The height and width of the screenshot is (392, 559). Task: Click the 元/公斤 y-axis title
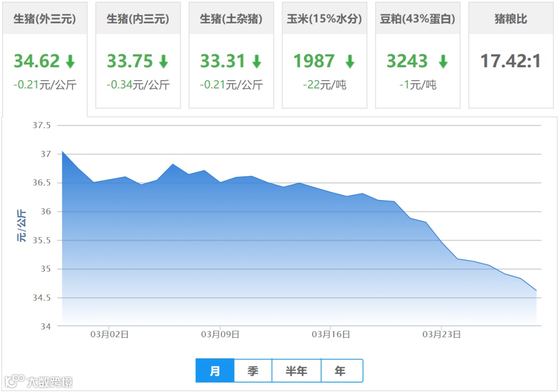pyautogui.click(x=21, y=225)
